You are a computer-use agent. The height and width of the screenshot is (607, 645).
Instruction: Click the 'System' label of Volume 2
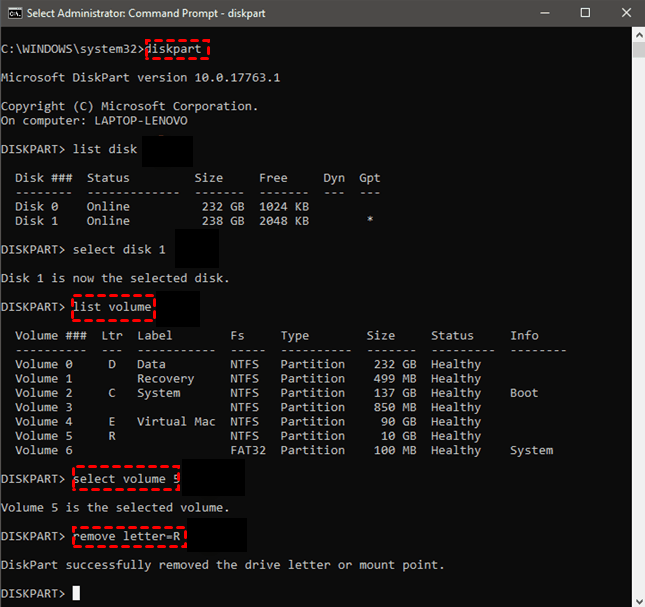pyautogui.click(x=158, y=393)
